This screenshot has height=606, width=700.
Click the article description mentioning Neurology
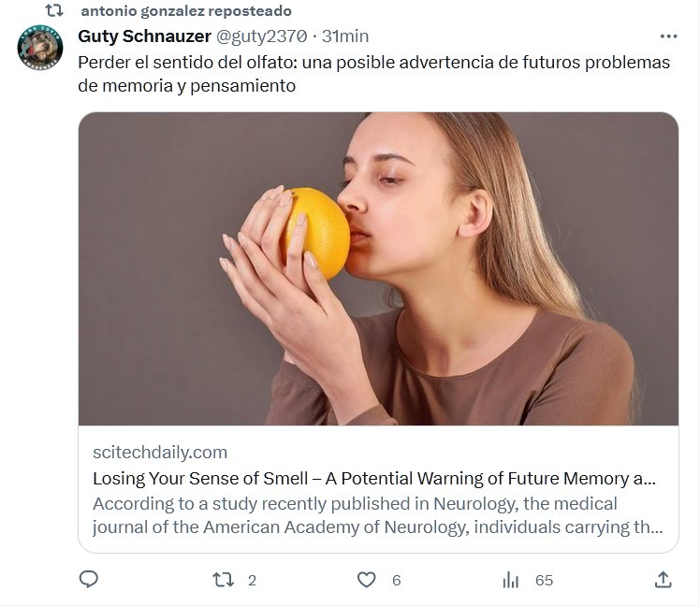click(x=374, y=515)
